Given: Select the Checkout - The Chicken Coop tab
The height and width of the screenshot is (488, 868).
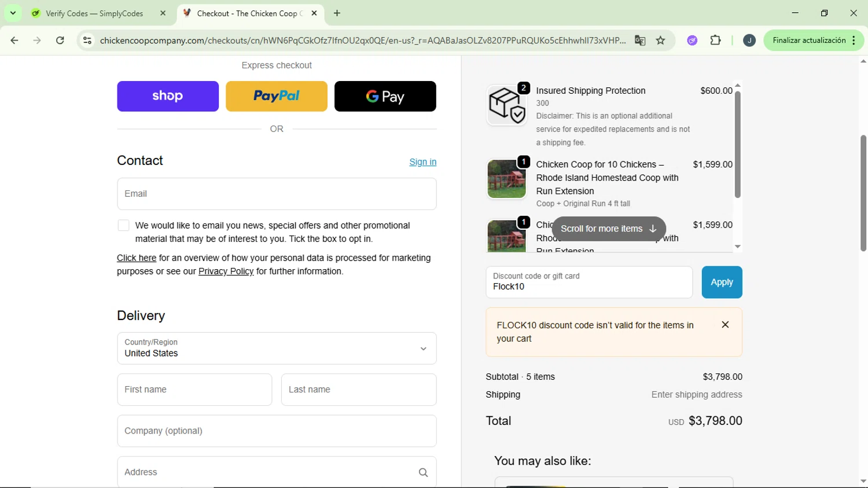Looking at the screenshot, I should coord(249,13).
